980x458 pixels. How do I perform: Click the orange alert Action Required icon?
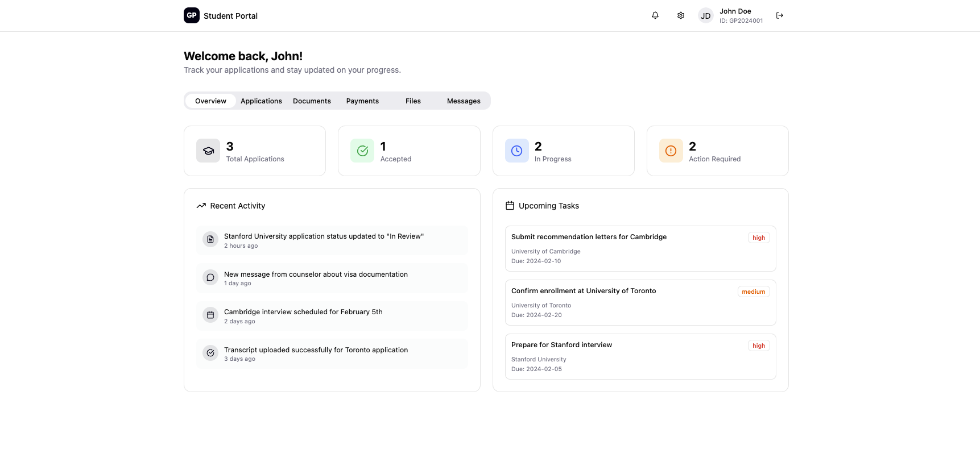pos(671,151)
